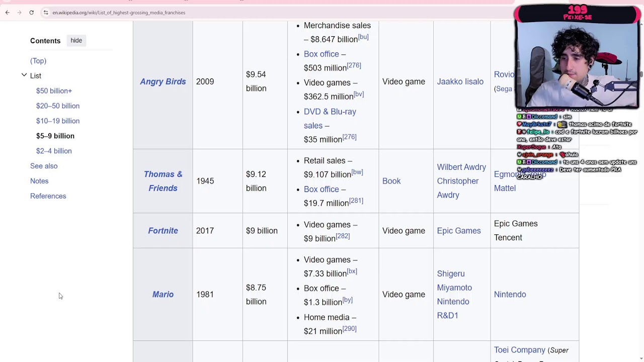Open the Mario franchise article

pos(163,295)
